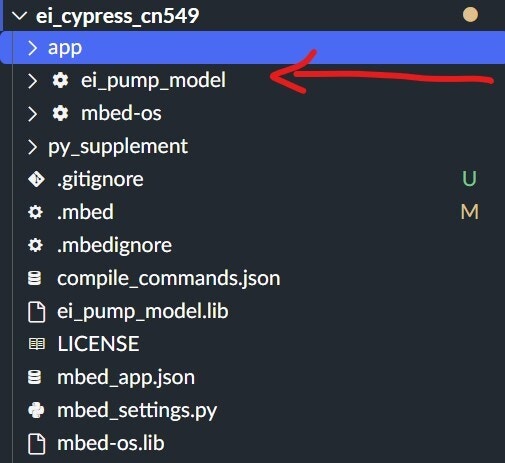Click the book icon beside LICENSE

36,344
